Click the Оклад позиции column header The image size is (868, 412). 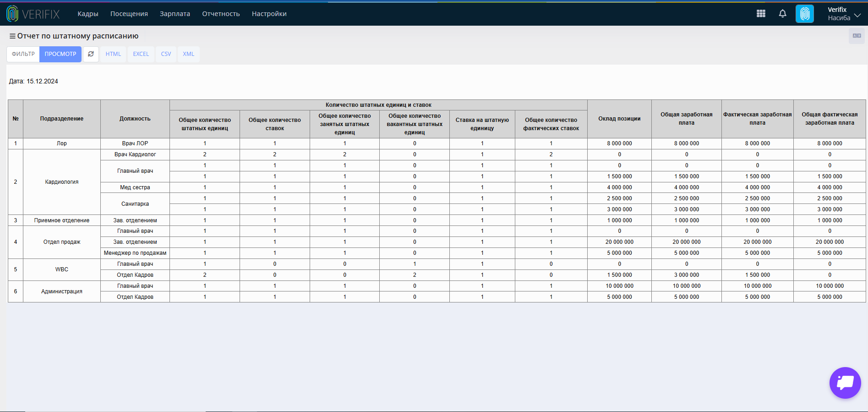(x=619, y=119)
